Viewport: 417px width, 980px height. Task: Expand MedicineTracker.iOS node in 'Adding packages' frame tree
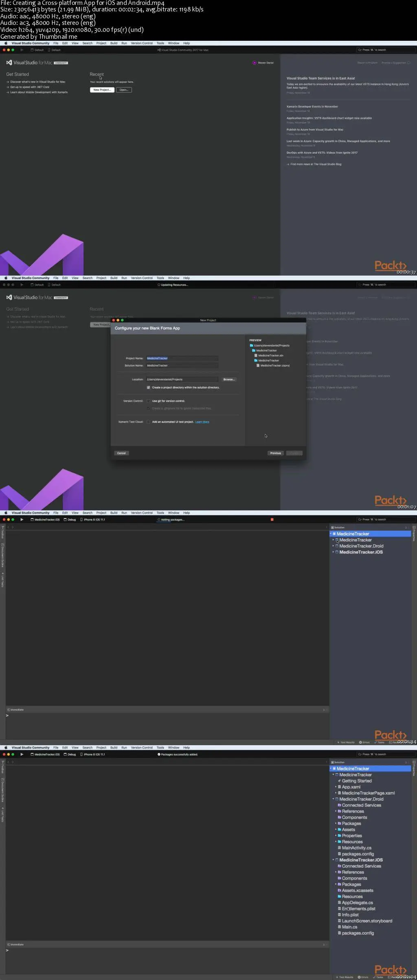(x=333, y=552)
